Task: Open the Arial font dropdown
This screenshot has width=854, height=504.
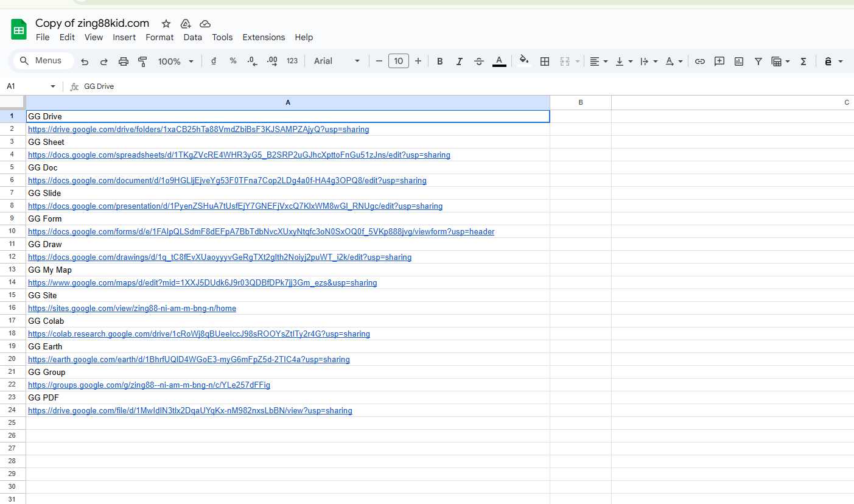Action: pos(337,61)
